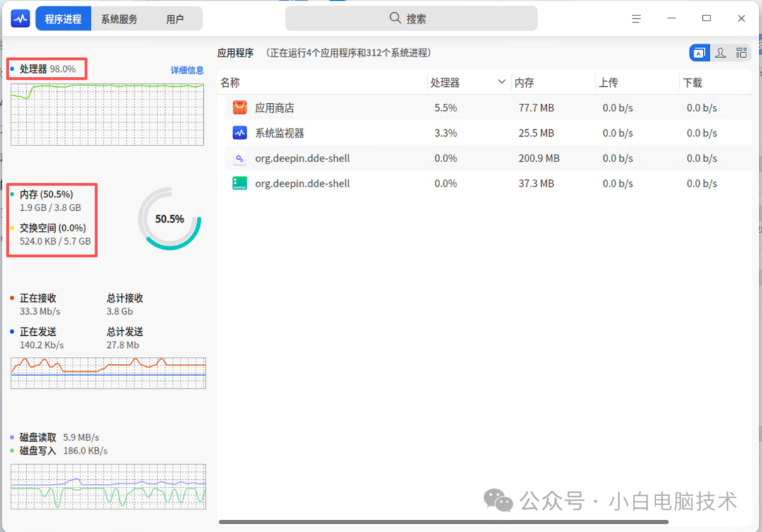Select the 系统监视器 process icon
Screen dimensions: 762x532
(240, 133)
